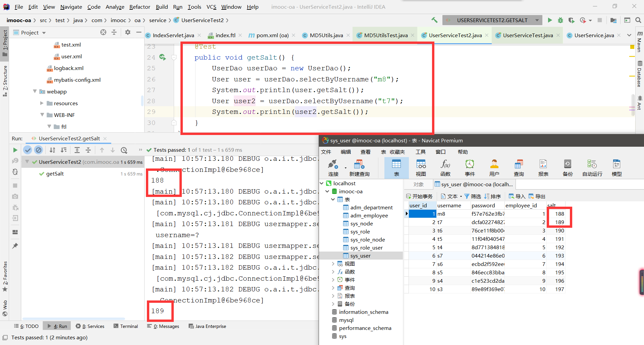This screenshot has width=644, height=345.
Task: Open Navicat 事件 events icon
Action: pos(470,168)
